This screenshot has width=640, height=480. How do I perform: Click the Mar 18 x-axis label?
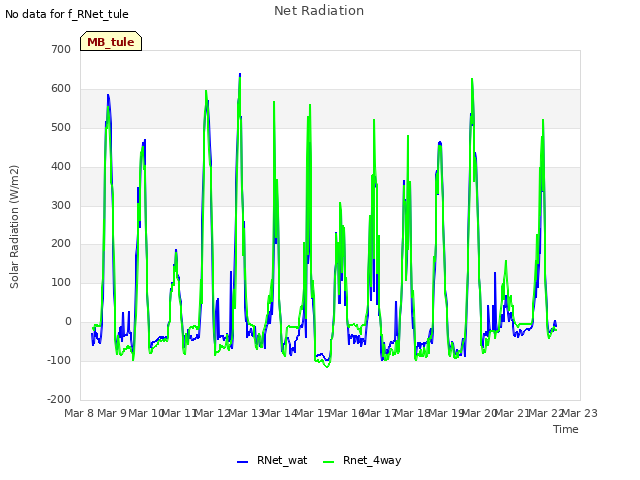coord(412,413)
